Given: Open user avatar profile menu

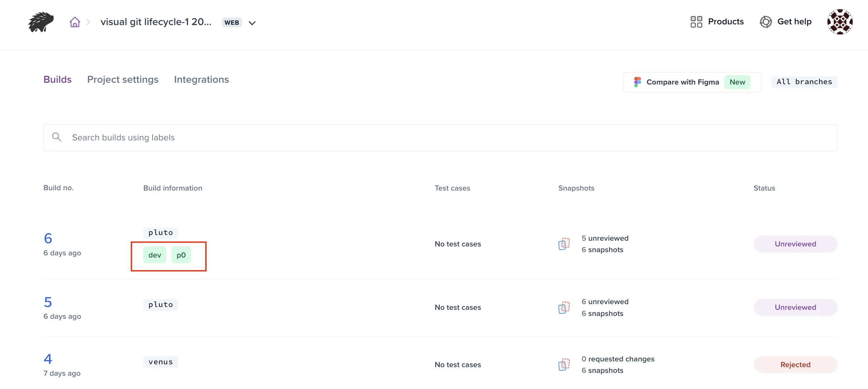Looking at the screenshot, I should click(x=840, y=22).
